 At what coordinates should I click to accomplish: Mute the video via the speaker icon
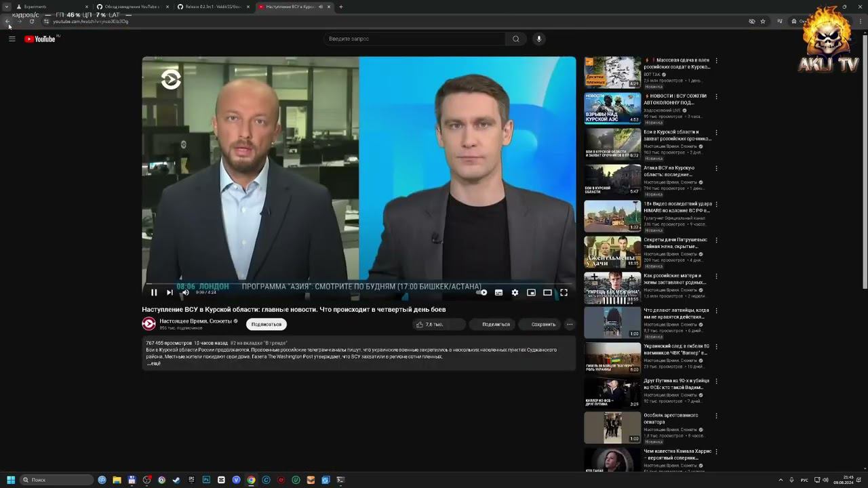pos(185,293)
